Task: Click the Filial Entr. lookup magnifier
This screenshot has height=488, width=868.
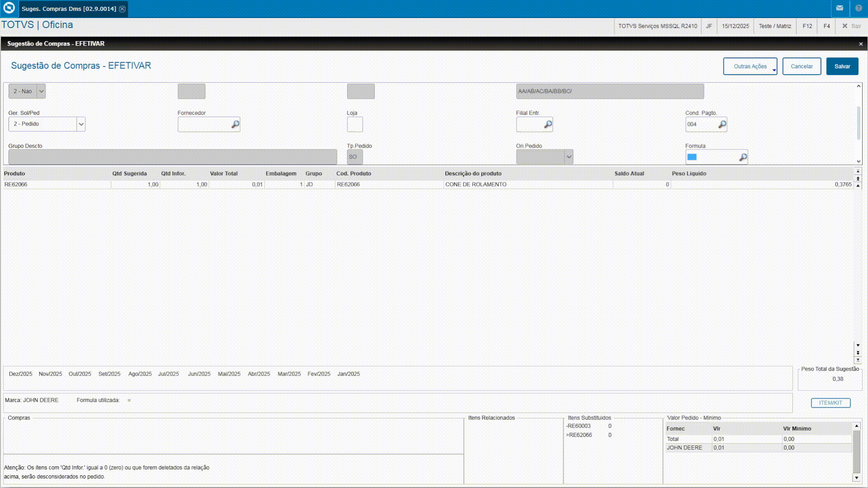Action: [547, 124]
